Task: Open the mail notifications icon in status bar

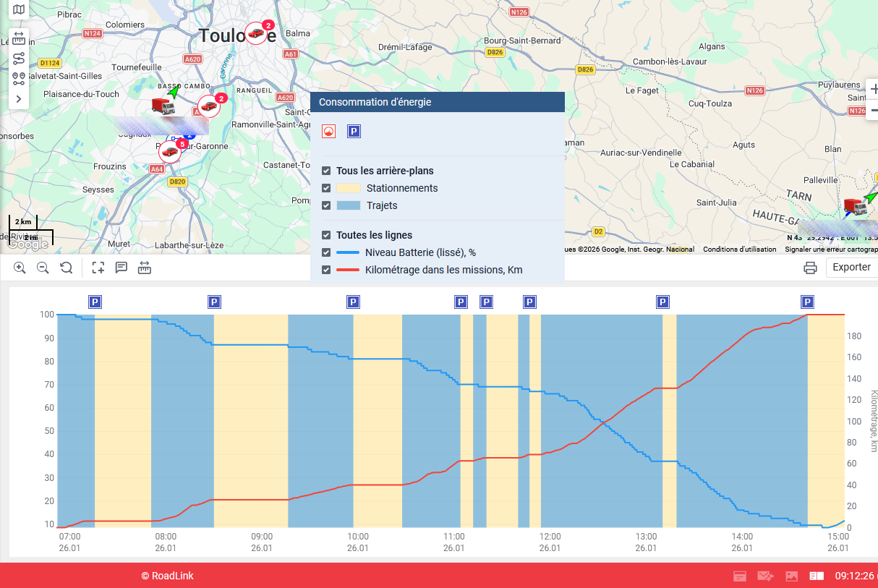Action: [765, 576]
